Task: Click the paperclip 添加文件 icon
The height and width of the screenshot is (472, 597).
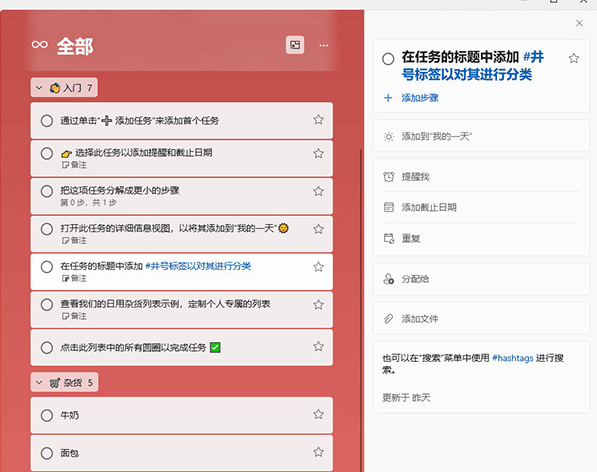Action: point(388,319)
